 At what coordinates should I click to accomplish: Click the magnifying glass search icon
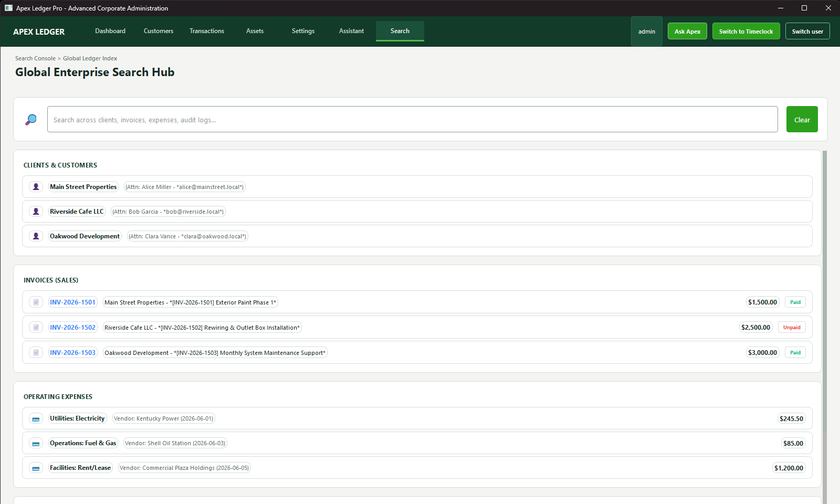point(31,120)
